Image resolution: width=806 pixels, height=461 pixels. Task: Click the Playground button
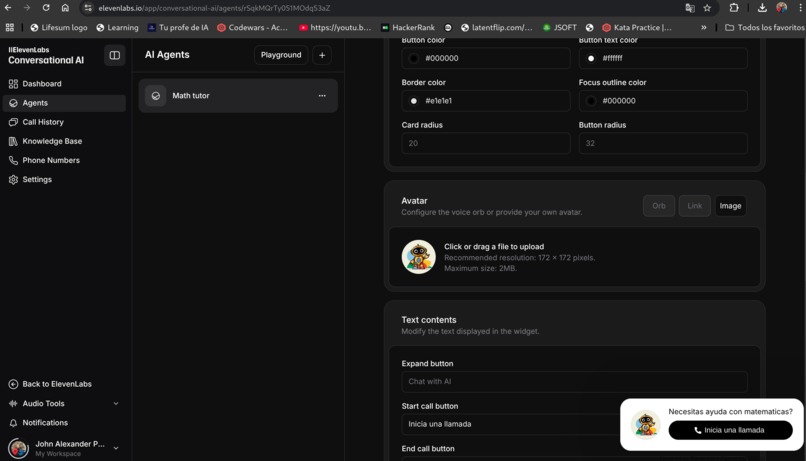(x=281, y=55)
